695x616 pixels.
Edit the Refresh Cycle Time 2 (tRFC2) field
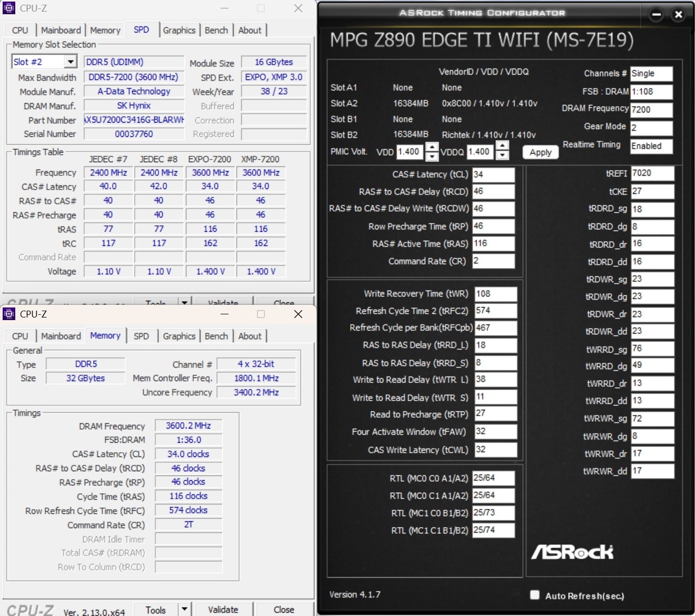pos(495,311)
